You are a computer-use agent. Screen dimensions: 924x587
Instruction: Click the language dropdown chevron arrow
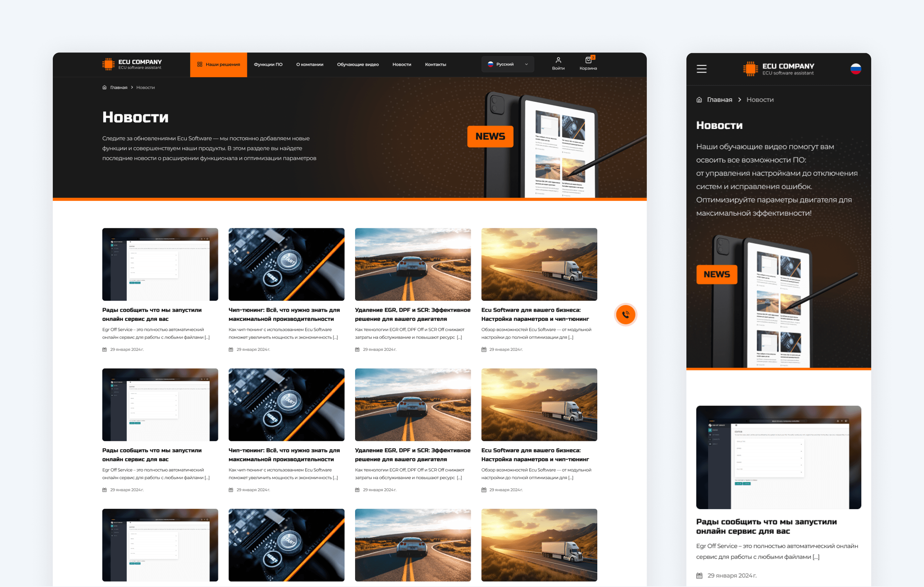coord(526,64)
